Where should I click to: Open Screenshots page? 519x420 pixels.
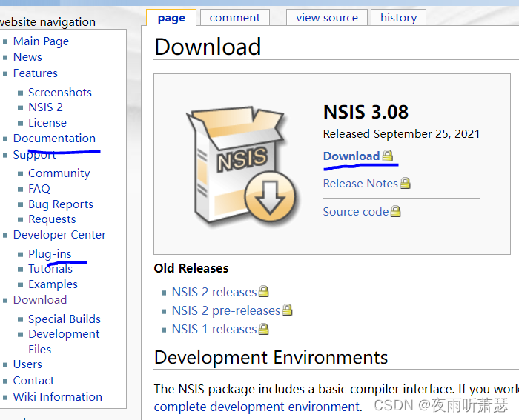coord(60,93)
